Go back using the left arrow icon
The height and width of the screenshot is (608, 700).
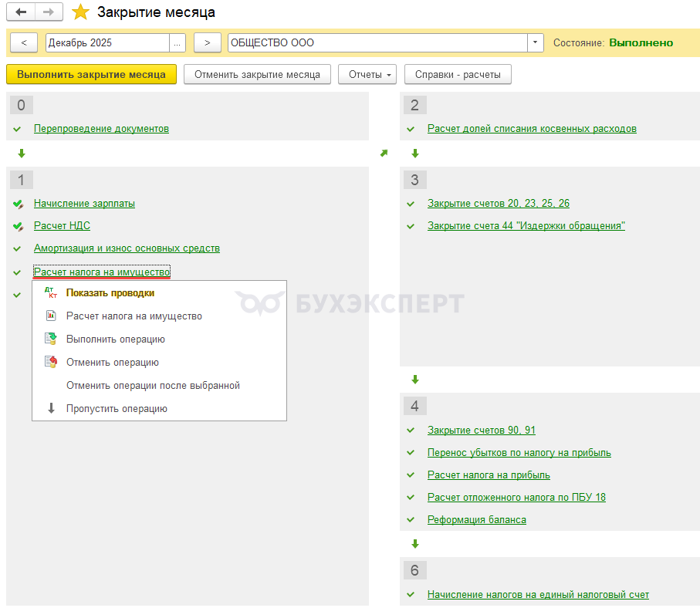click(x=21, y=12)
